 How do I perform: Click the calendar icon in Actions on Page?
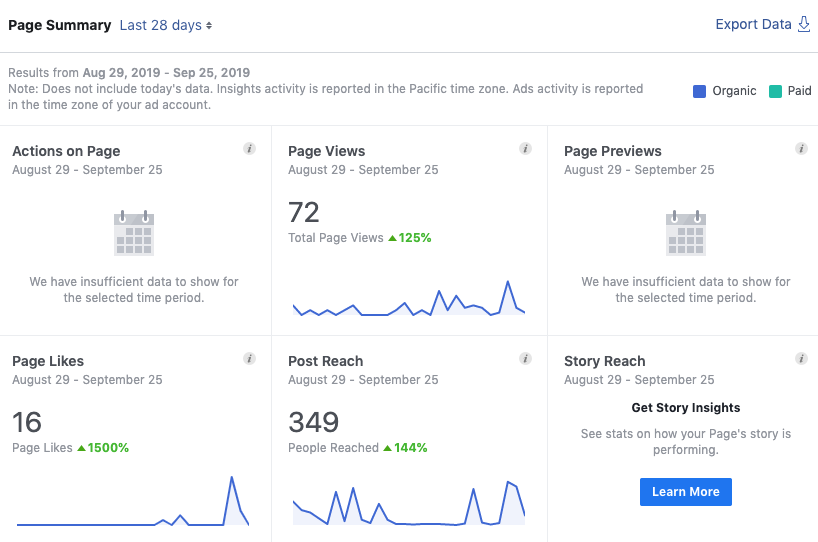[x=134, y=233]
